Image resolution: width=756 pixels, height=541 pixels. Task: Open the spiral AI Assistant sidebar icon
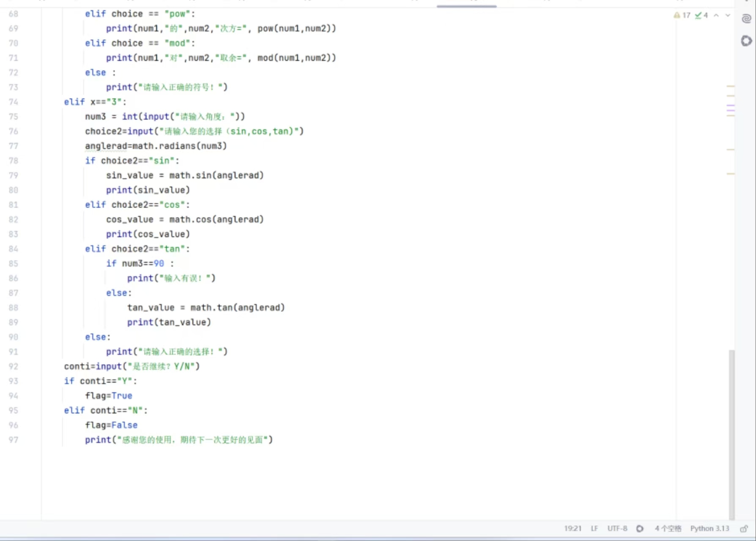[746, 19]
